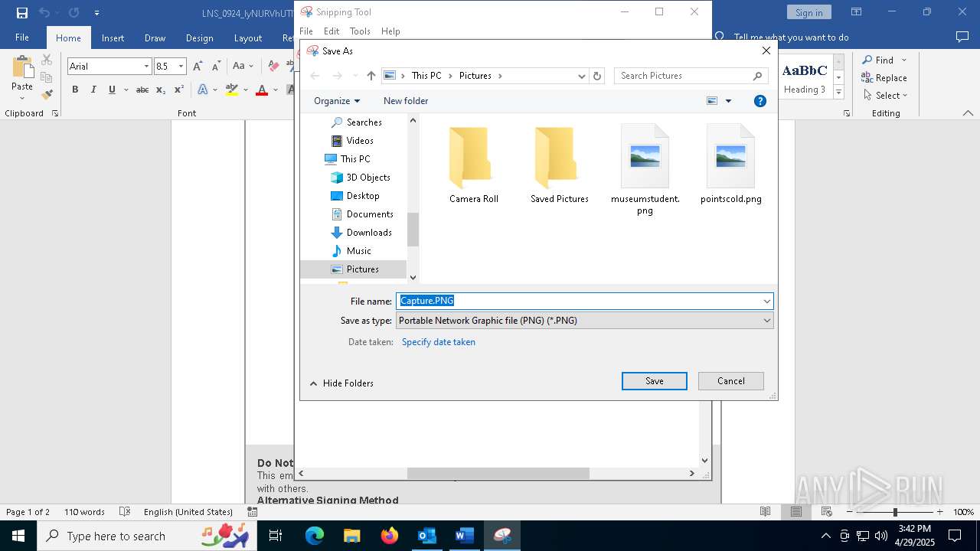Viewport: 980px width, 551px height.
Task: Select museumstudent.png file
Action: [645, 170]
